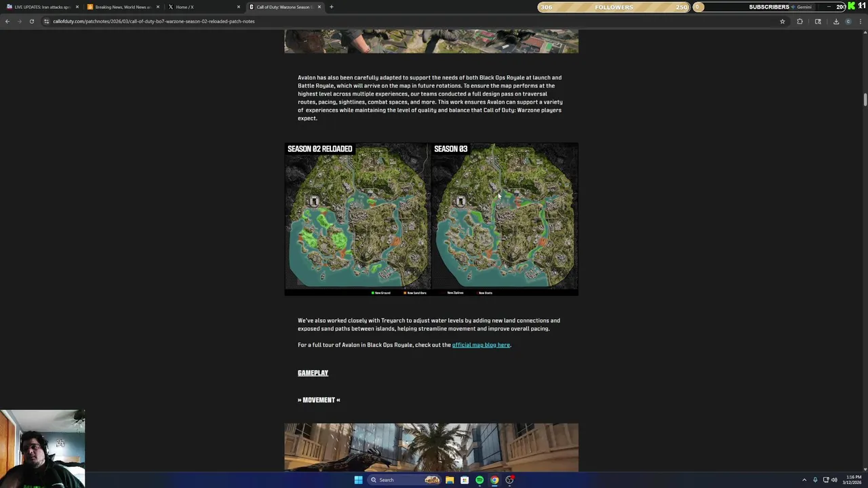Show hidden system tray icons chevron
This screenshot has height=488, width=868.
point(804,480)
